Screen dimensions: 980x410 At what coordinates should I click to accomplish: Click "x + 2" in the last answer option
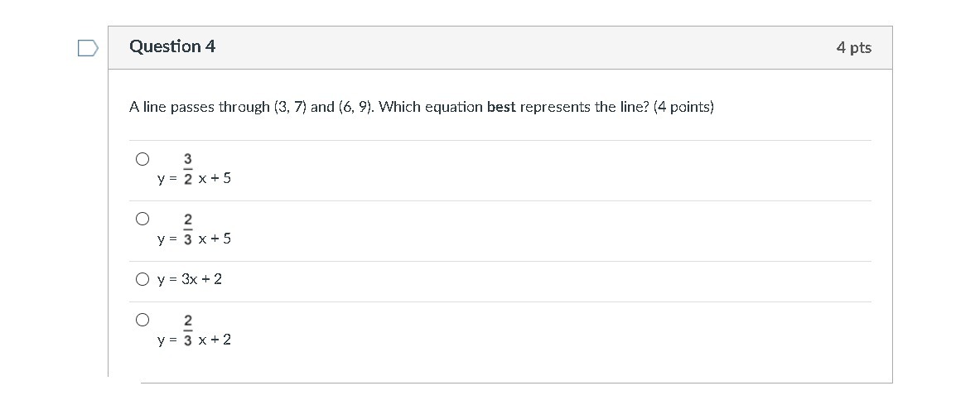215,340
